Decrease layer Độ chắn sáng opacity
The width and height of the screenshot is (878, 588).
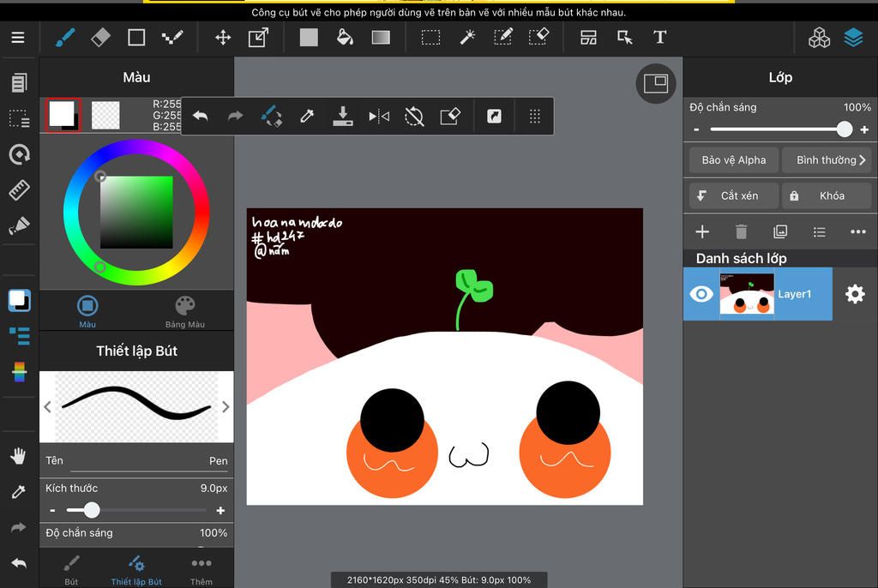pos(696,130)
